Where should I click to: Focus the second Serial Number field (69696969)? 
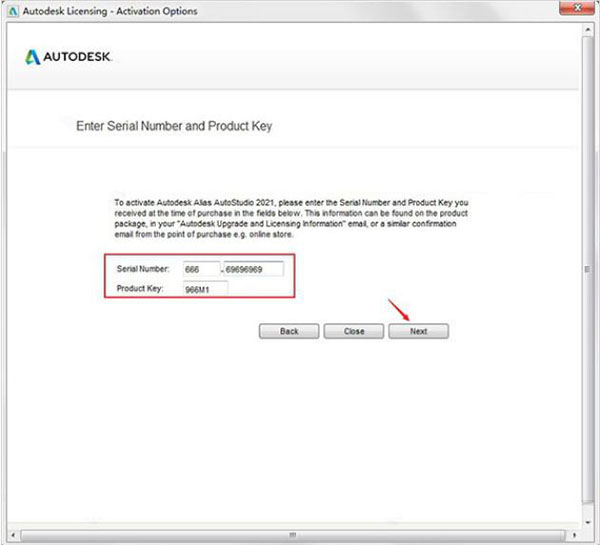[x=254, y=269]
